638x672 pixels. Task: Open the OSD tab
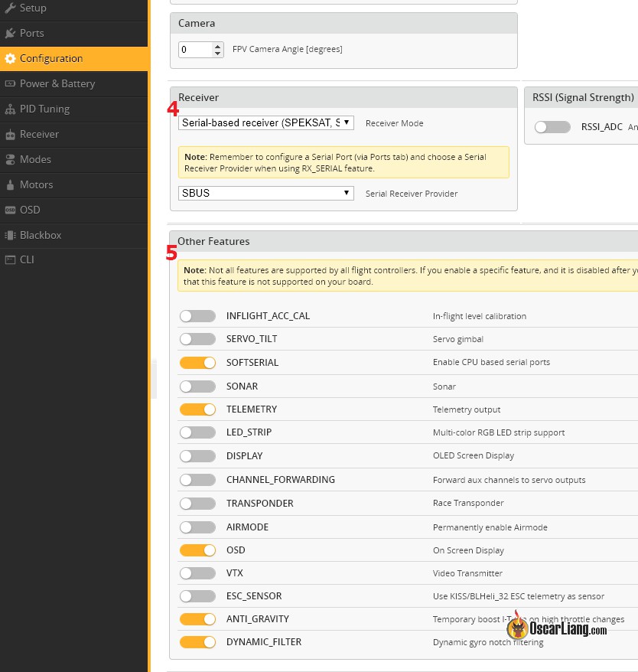(31, 210)
